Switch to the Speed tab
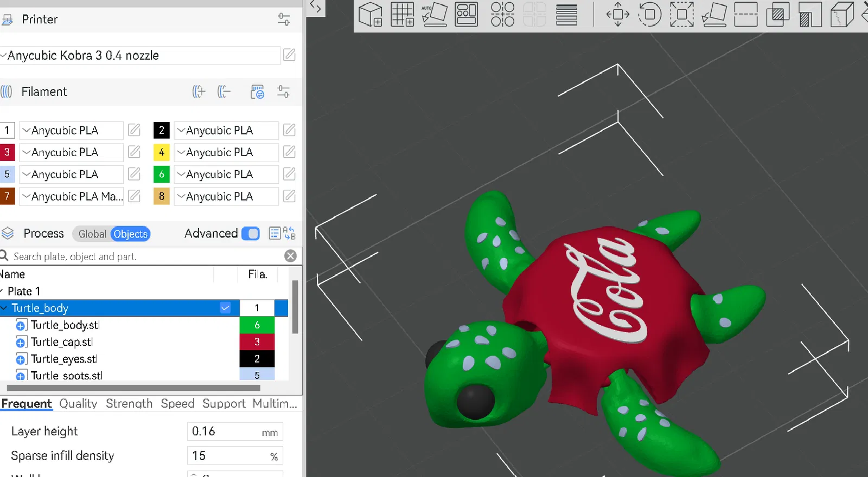Image resolution: width=868 pixels, height=477 pixels. point(177,403)
